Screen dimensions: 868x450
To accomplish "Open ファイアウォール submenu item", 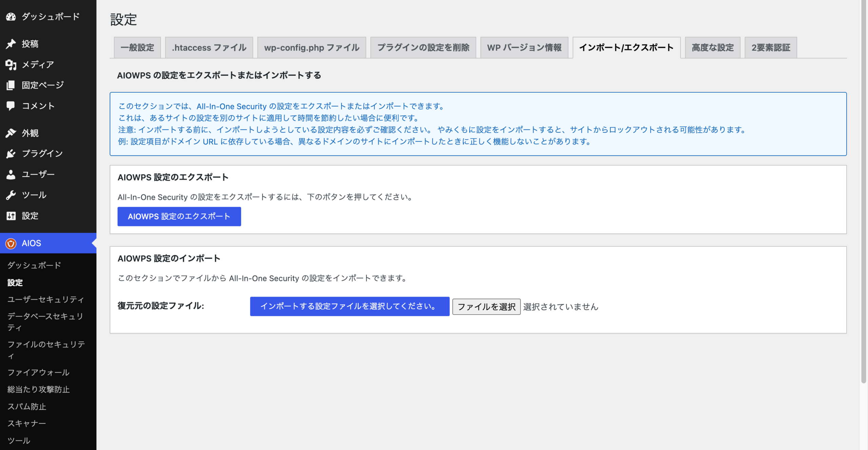I will coord(38,372).
